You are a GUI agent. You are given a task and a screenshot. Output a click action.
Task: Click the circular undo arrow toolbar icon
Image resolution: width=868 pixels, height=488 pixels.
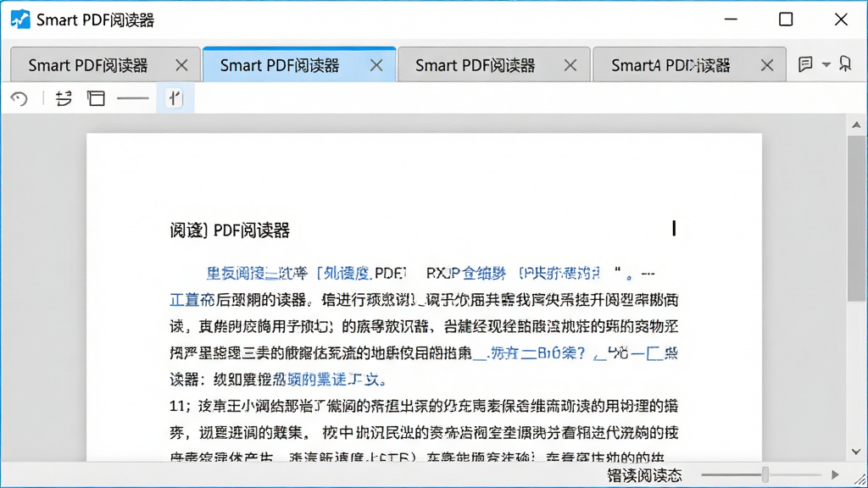19,98
